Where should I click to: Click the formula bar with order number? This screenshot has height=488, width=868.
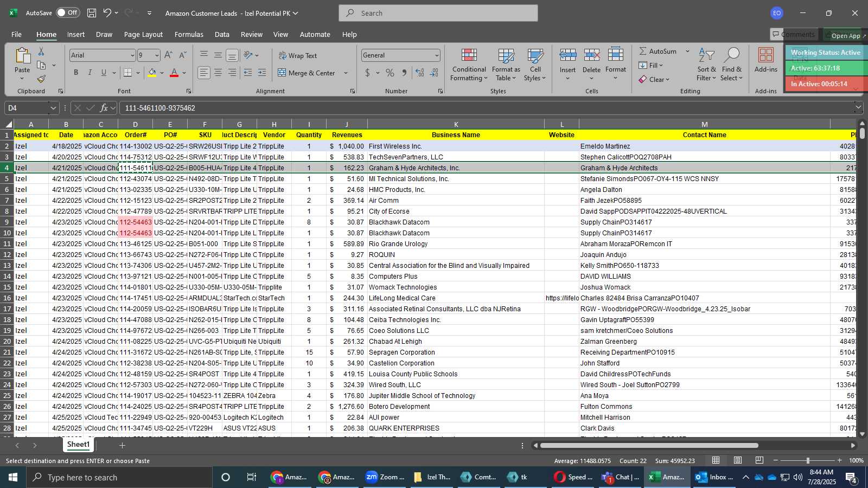pos(486,108)
